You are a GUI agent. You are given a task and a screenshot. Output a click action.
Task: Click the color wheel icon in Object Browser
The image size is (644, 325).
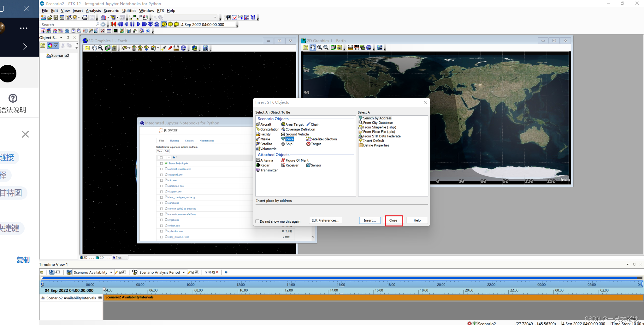click(50, 45)
